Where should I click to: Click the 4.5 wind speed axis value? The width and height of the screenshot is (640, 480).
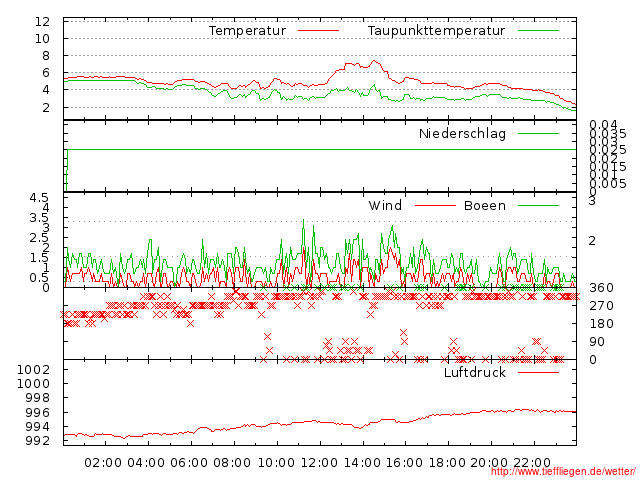coord(39,198)
